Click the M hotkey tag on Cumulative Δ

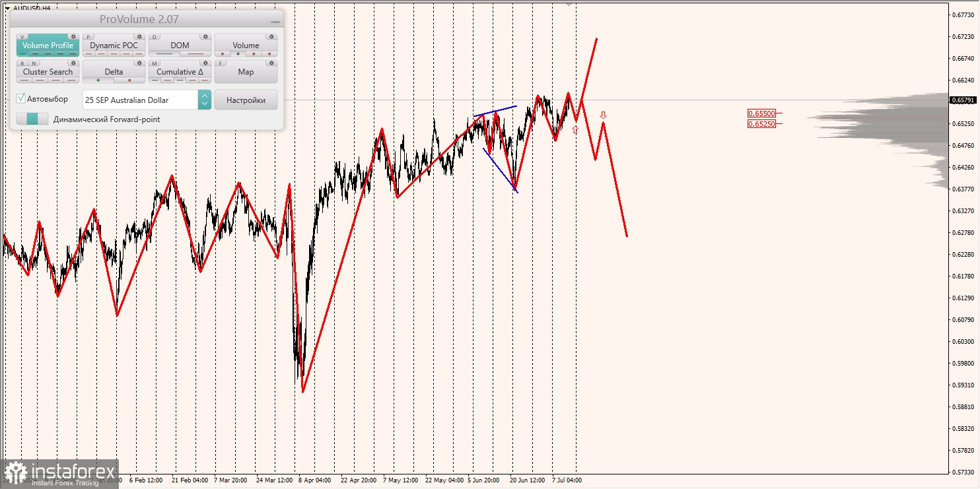155,63
